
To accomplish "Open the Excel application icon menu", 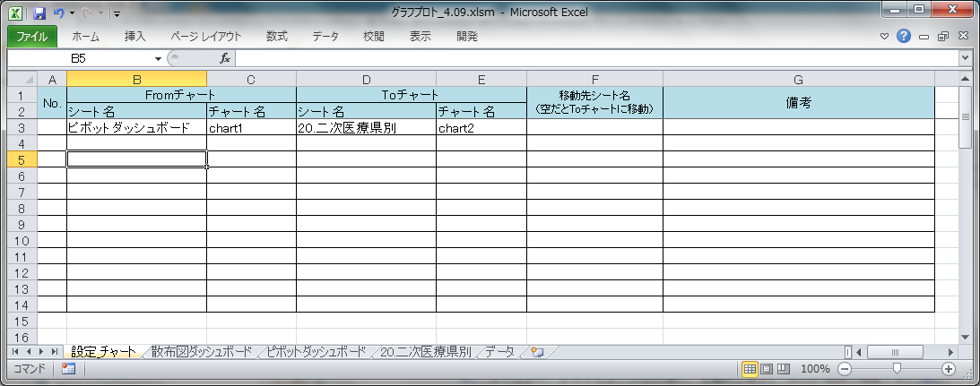I will [x=17, y=13].
